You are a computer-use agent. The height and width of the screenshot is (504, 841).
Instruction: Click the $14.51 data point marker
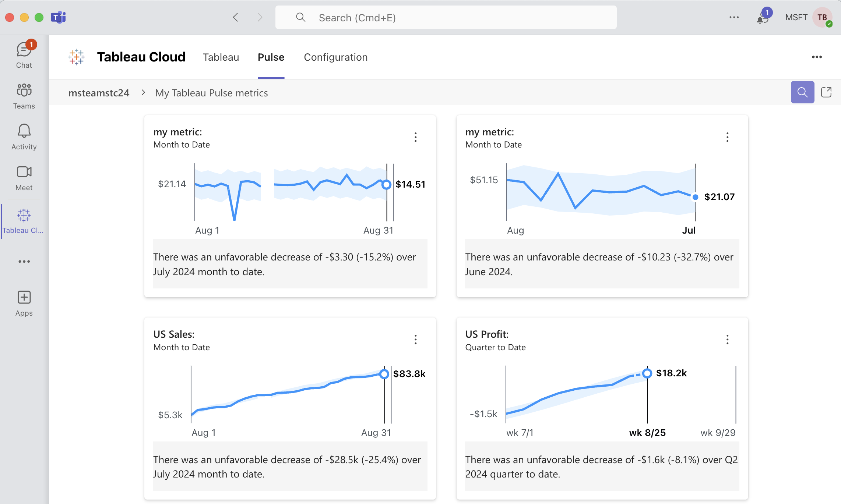point(386,184)
